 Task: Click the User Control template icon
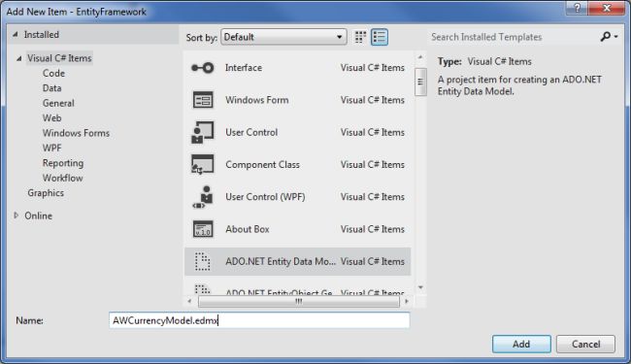(x=203, y=132)
